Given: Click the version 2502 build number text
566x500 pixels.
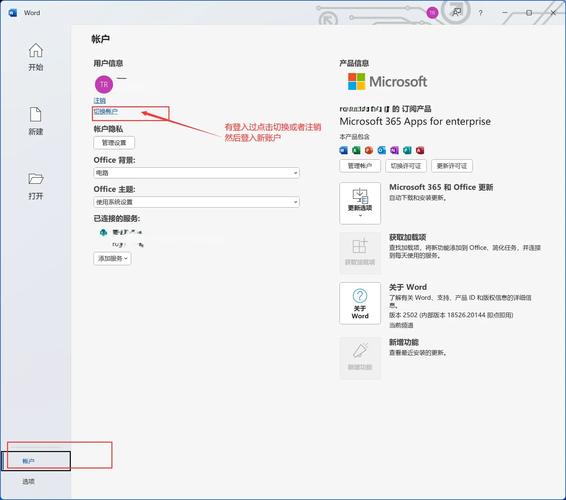Looking at the screenshot, I should coord(451,315).
